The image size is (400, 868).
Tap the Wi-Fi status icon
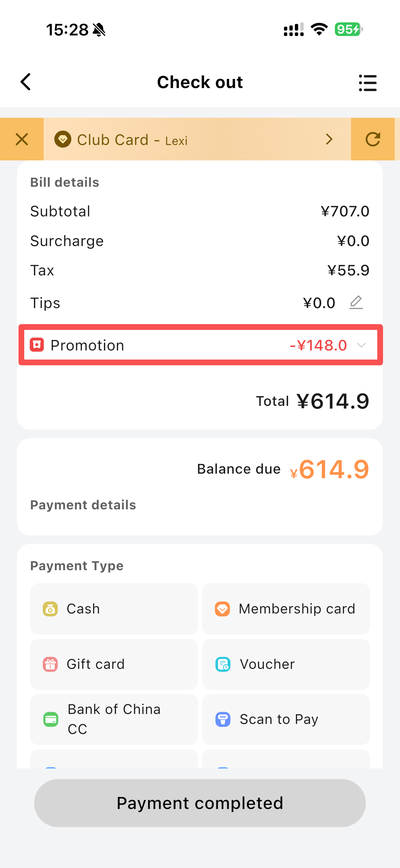click(x=319, y=29)
